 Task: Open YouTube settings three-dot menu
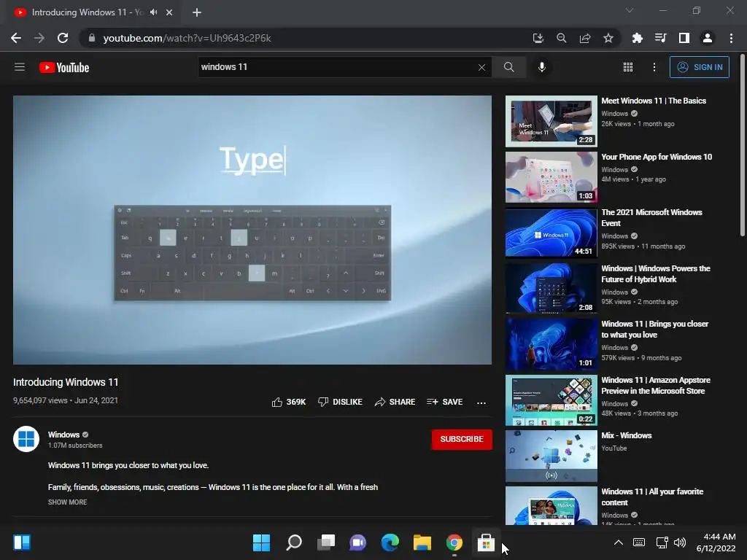click(x=654, y=67)
